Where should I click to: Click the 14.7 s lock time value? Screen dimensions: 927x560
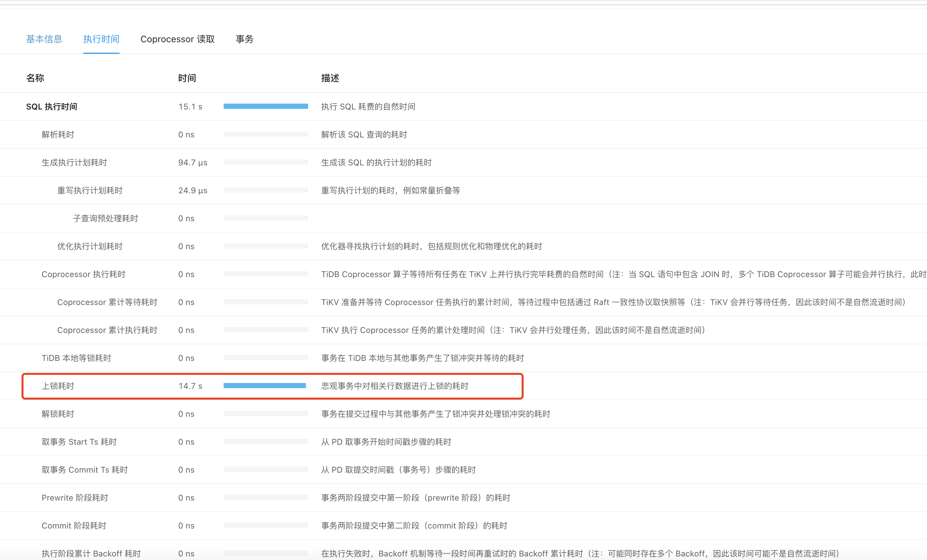click(190, 386)
